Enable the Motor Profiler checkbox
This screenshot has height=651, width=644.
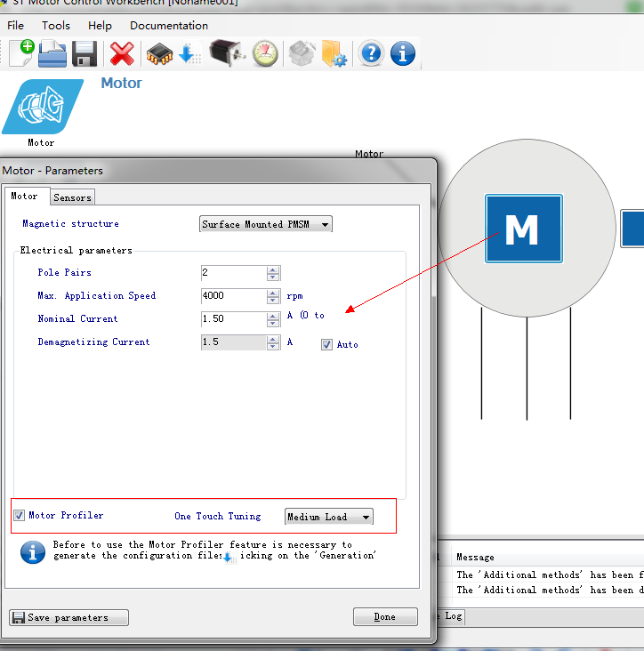coord(19,515)
